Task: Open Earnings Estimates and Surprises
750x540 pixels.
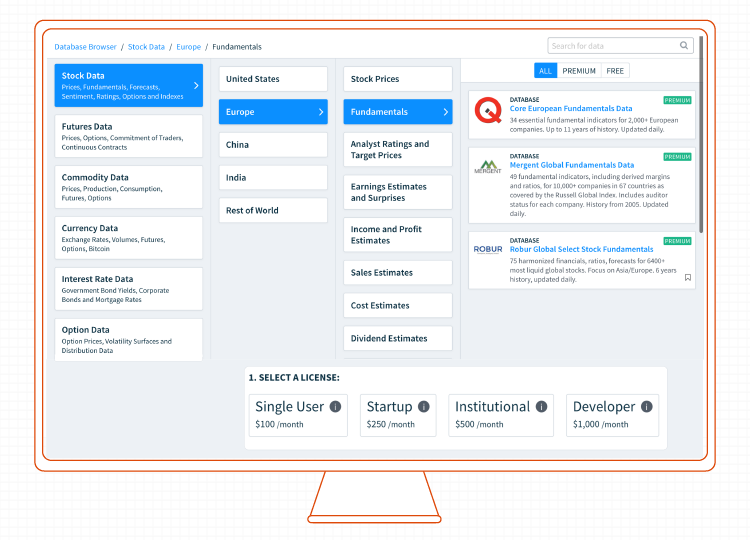Action: pos(398,192)
